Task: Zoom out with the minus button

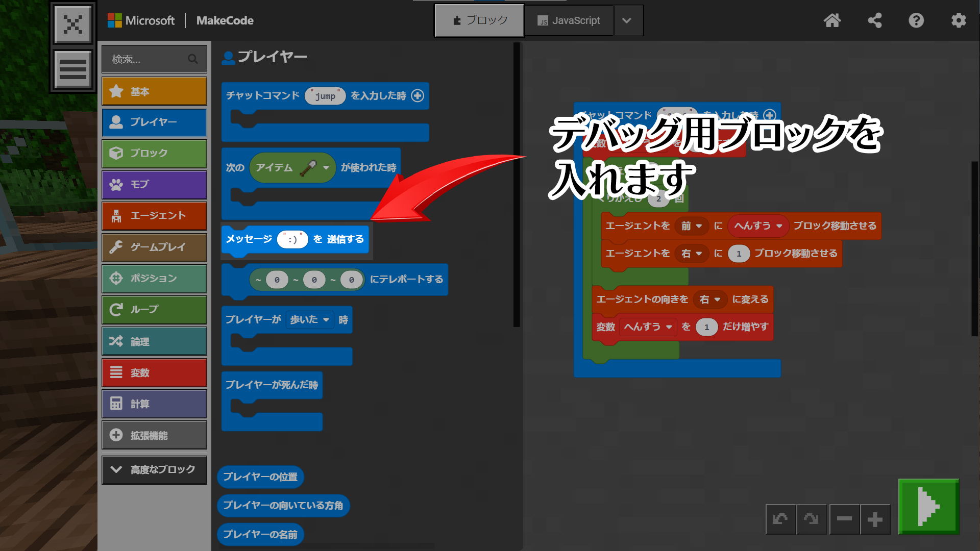Action: (844, 519)
